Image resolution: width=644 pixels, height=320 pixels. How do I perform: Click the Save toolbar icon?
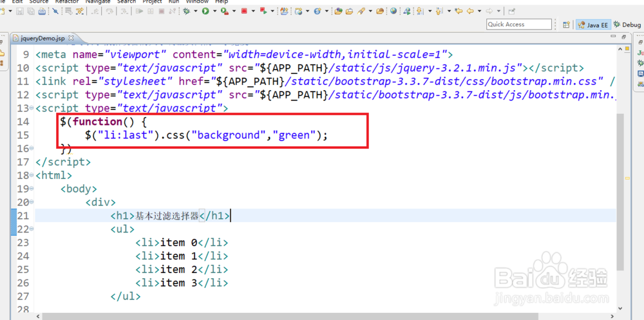20,11
